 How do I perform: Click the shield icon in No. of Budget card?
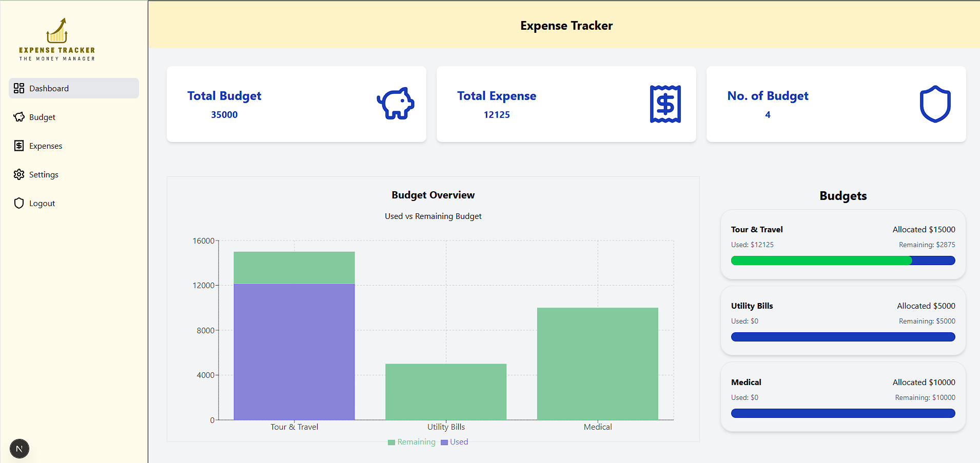(935, 104)
